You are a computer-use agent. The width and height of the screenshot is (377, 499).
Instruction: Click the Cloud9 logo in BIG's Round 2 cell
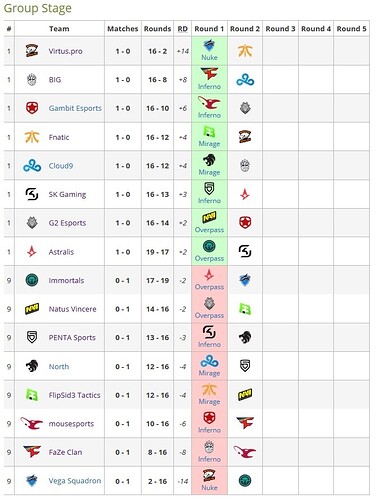tap(245, 80)
